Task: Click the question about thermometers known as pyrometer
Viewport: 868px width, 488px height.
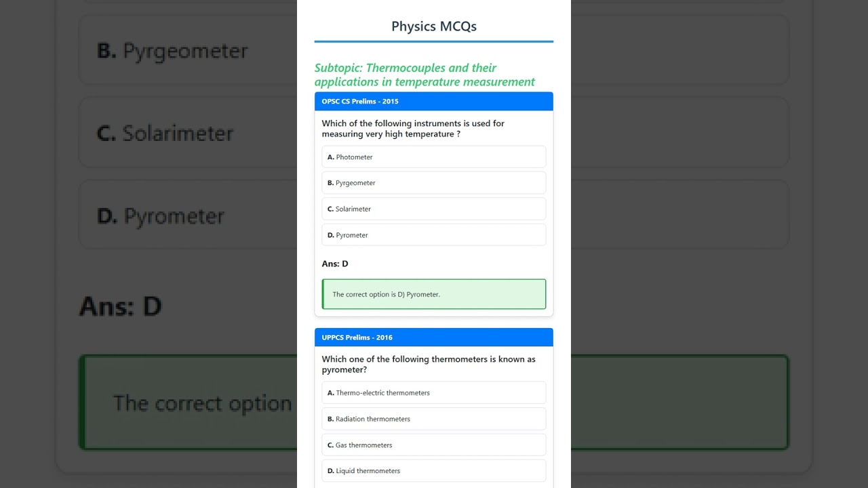Action: pos(429,365)
